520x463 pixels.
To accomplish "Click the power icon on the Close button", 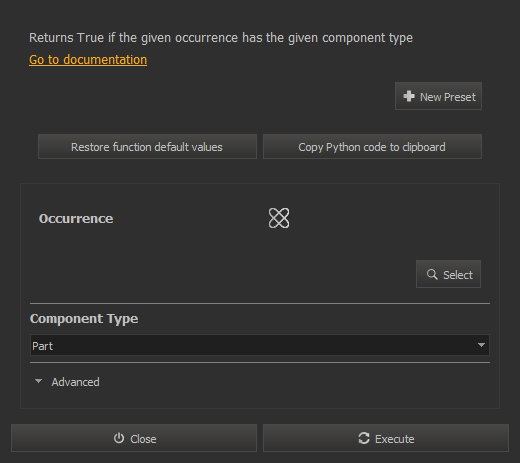I will click(119, 438).
